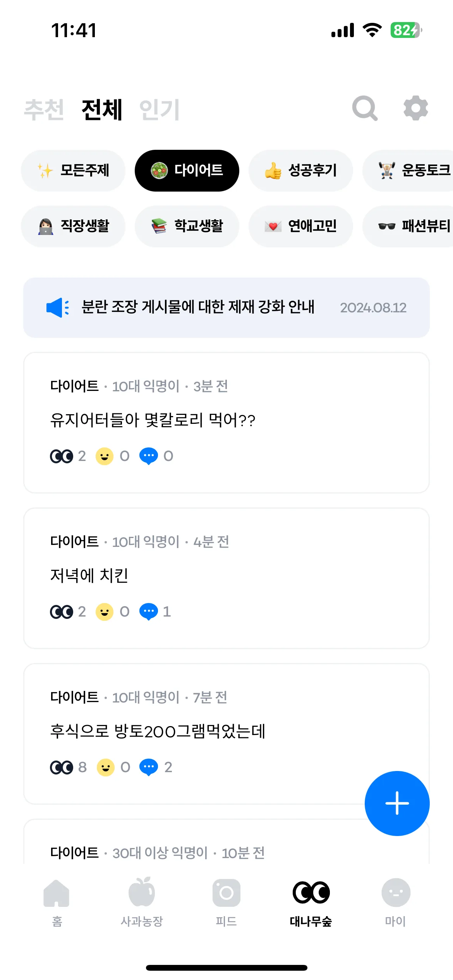This screenshot has height=980, width=453.
Task: Switch to the 인기 tab
Action: pos(160,110)
